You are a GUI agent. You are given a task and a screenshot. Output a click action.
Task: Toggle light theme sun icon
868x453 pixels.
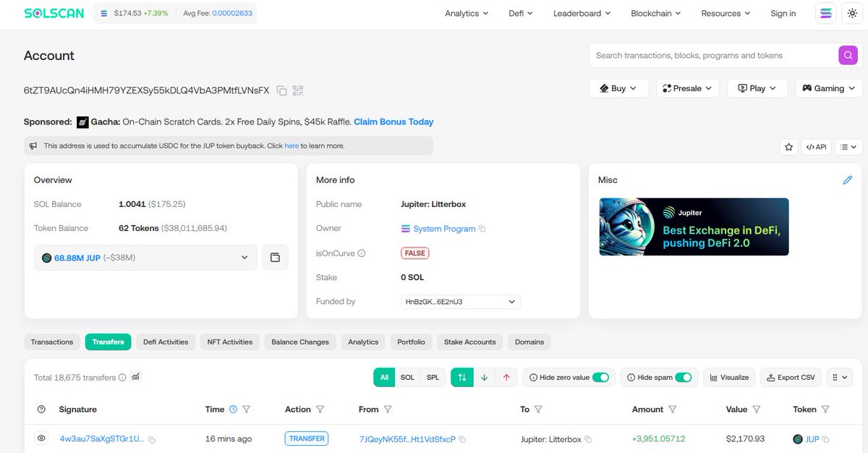pos(851,13)
